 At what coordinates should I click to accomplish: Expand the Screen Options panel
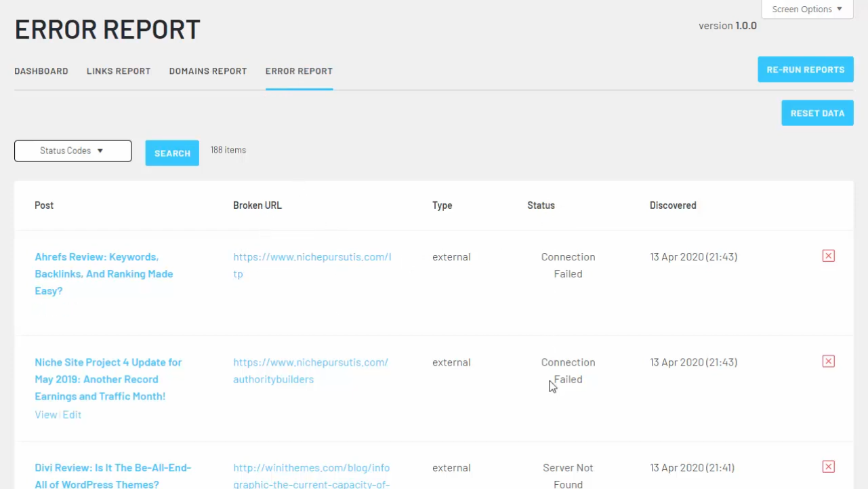point(807,9)
